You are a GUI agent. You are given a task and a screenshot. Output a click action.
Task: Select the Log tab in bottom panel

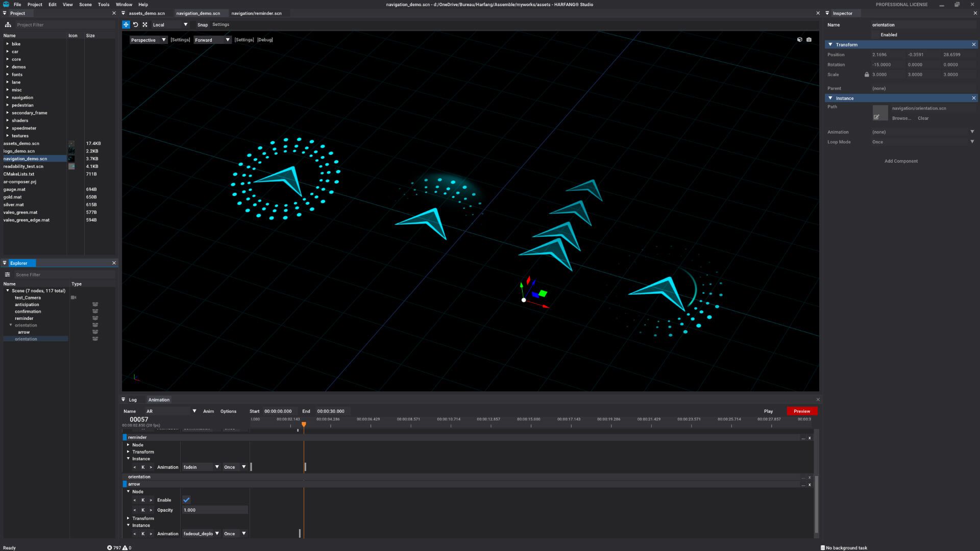(x=133, y=399)
